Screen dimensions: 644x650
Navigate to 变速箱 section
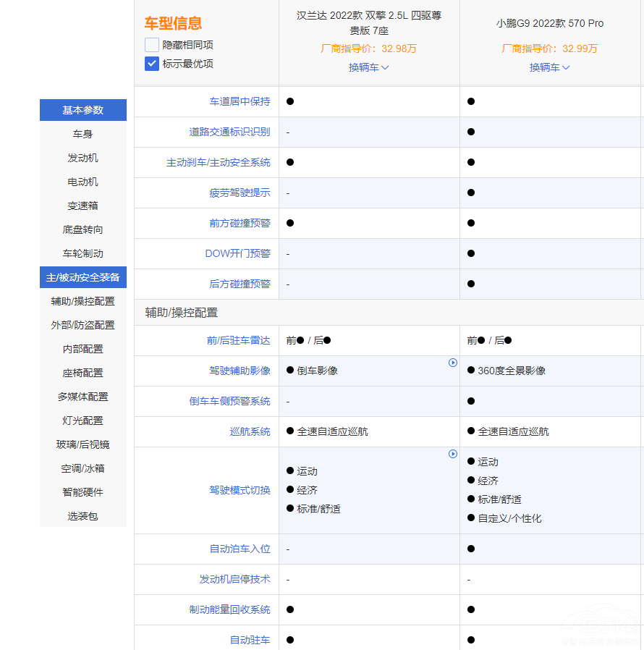pos(83,206)
